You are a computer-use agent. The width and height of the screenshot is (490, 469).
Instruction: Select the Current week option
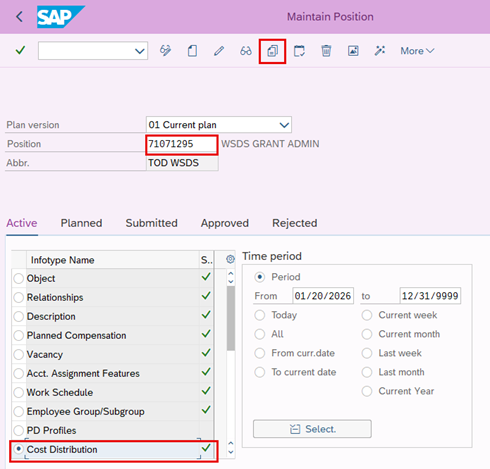(x=367, y=315)
